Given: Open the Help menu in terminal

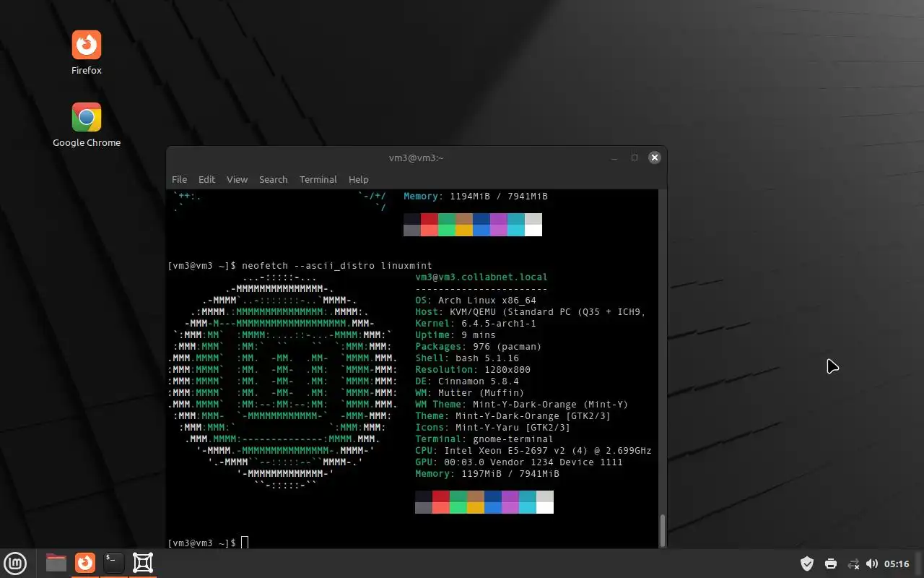Looking at the screenshot, I should [x=359, y=179].
